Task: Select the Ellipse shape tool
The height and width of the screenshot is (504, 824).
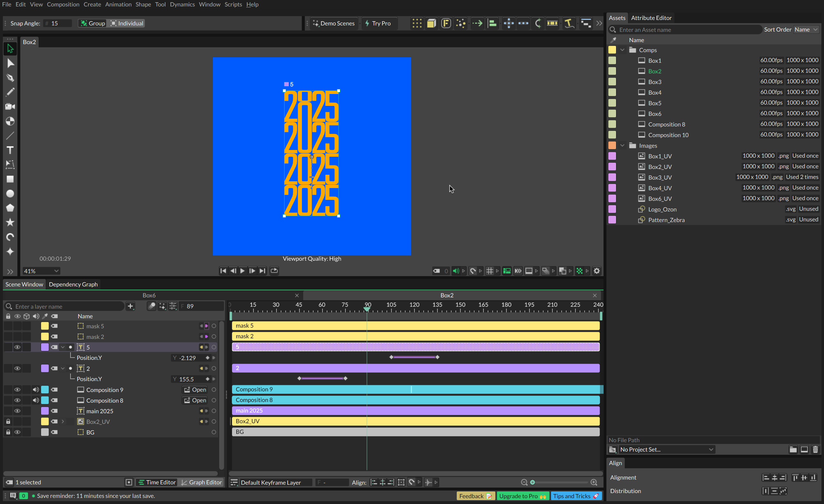Action: pos(10,194)
